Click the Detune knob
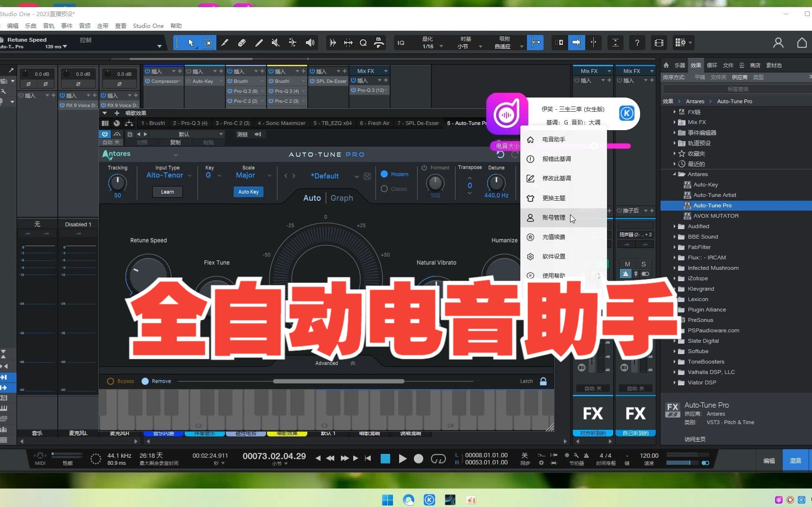The height and width of the screenshot is (507, 812). click(x=496, y=182)
